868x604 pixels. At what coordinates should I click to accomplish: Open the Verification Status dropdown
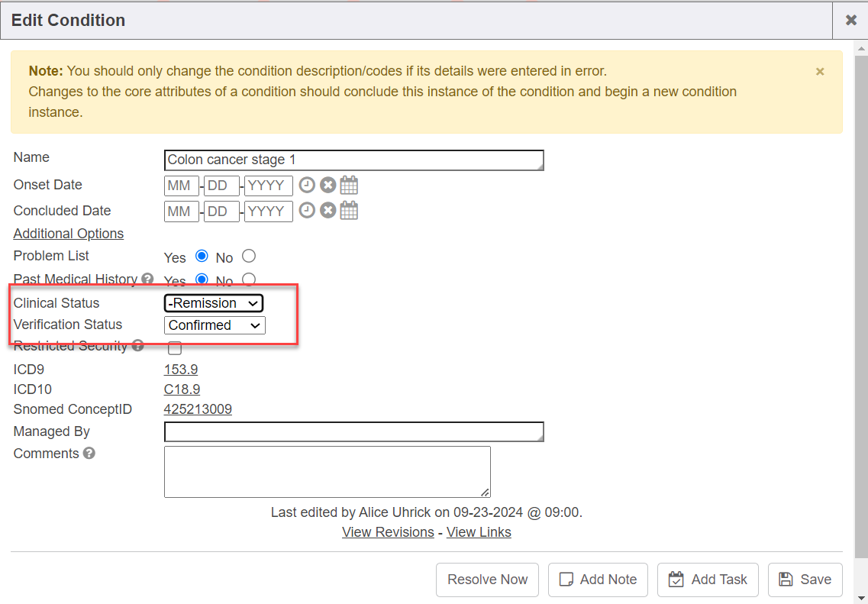tap(215, 325)
